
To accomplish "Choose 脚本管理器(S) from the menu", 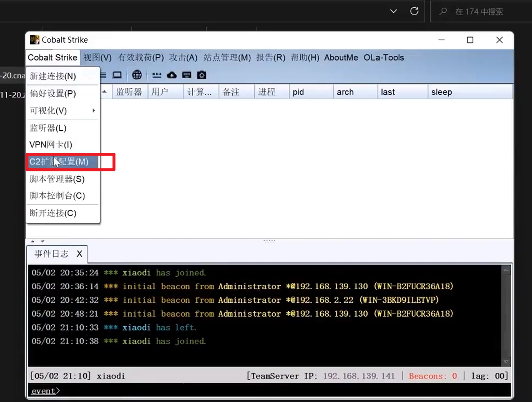I will 63,179.
